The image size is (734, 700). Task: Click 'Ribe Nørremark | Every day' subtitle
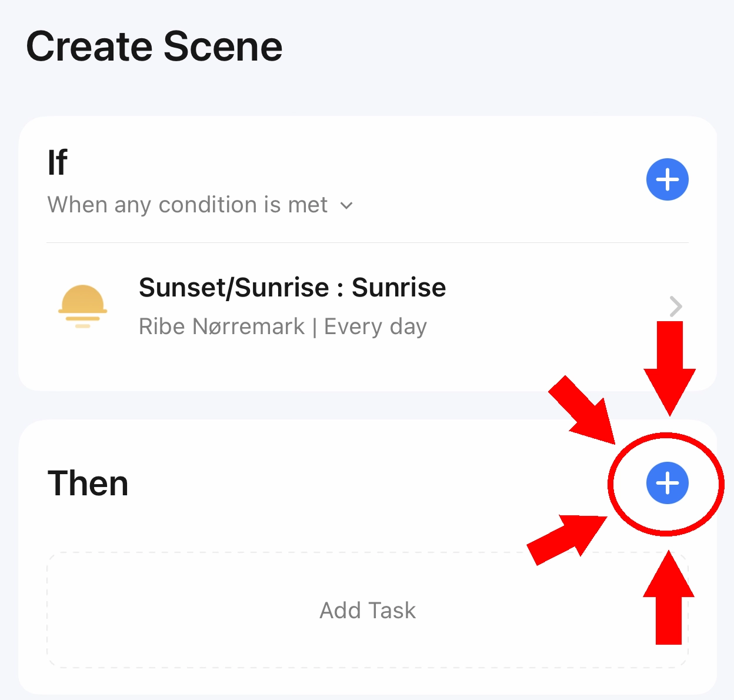pyautogui.click(x=283, y=326)
